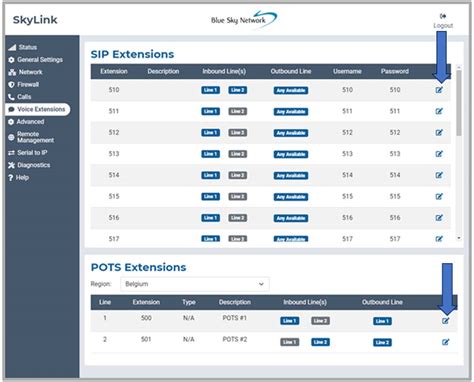Viewport: 474px width, 382px height.
Task: Edit SIP extension 517
Action: click(x=439, y=239)
